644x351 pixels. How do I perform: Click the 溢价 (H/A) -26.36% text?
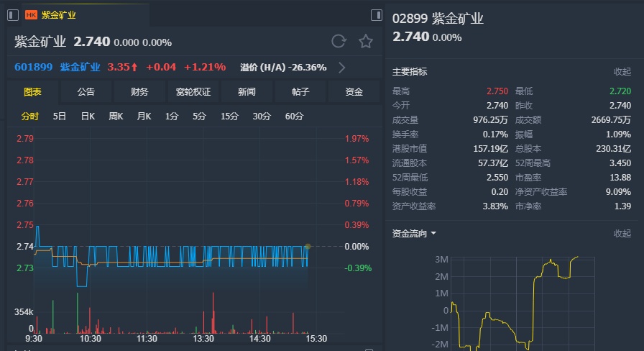click(283, 67)
